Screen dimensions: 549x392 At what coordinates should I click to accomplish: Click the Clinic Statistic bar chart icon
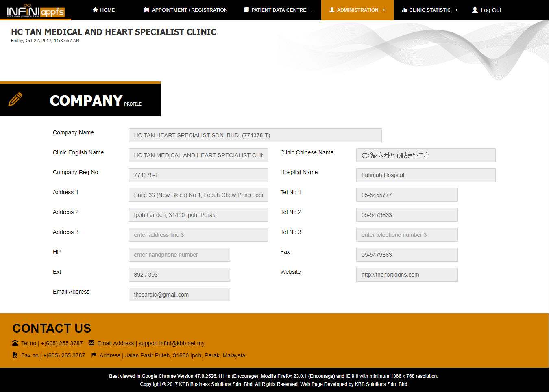[404, 10]
